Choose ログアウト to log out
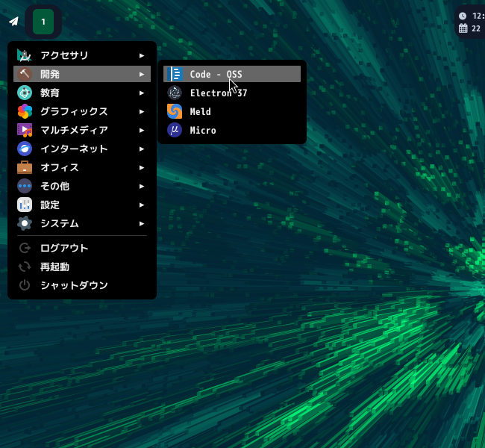Screen dimensions: 485x448 coord(82,248)
